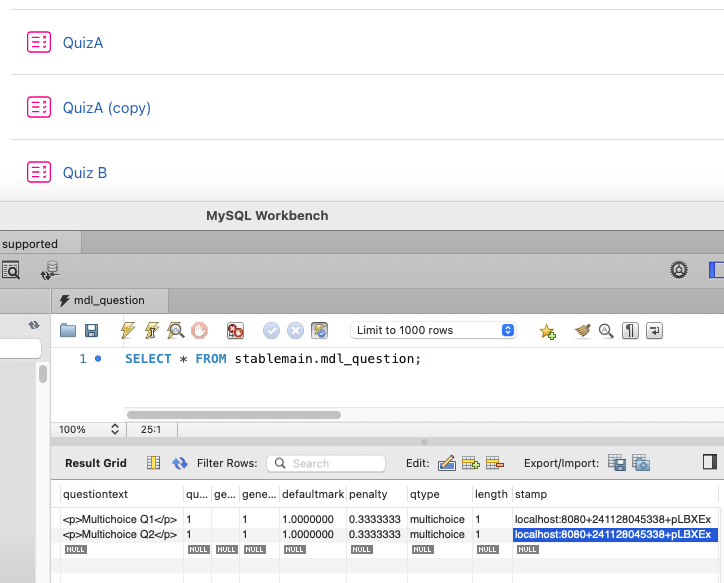
Task: Click the SELECT statement in the editor
Action: pos(273,359)
